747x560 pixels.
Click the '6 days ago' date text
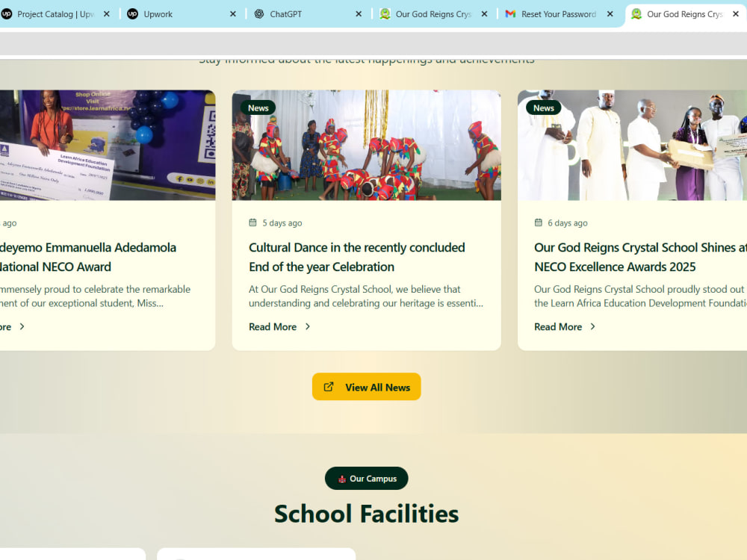(x=568, y=223)
